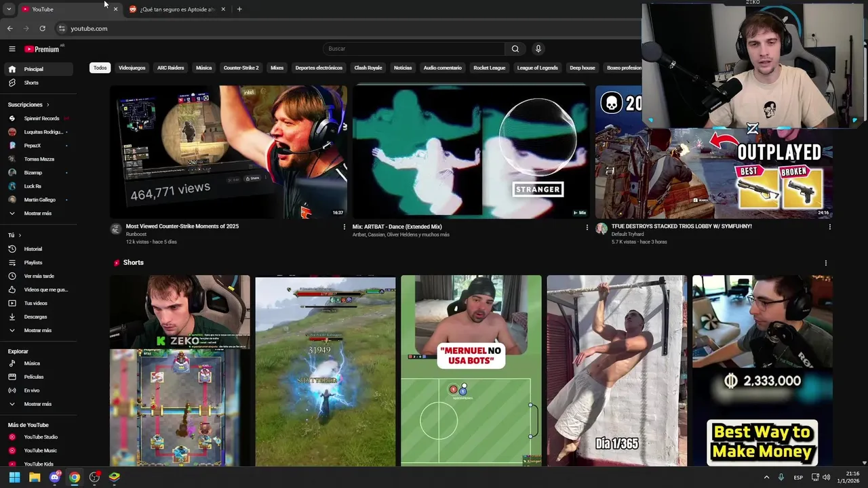Play the Best Way to Make Money short
868x488 pixels.
coord(763,371)
